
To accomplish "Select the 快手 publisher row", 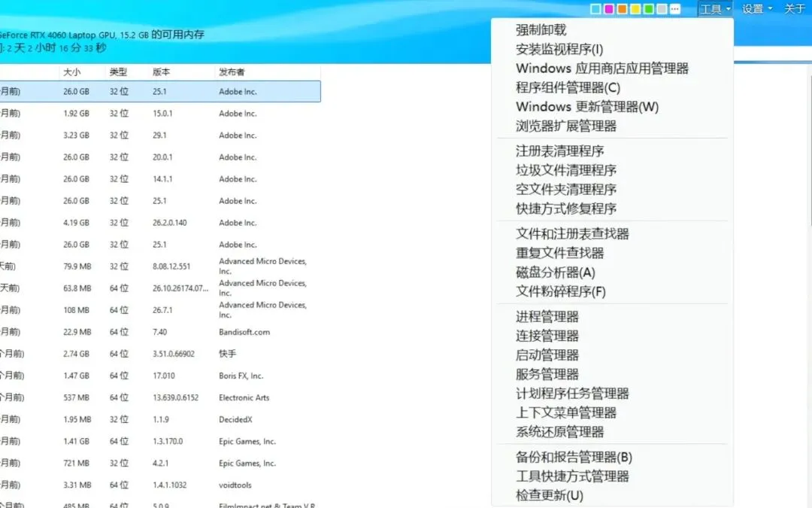I will (160, 354).
